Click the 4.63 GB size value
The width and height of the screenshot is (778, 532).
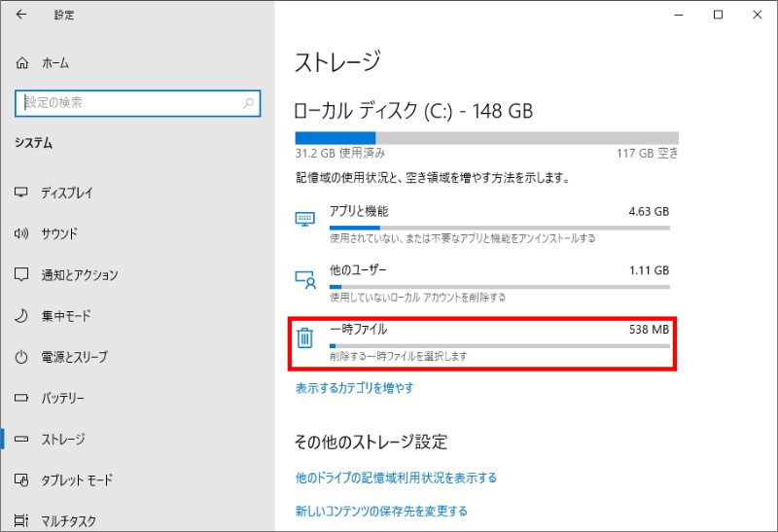point(649,211)
